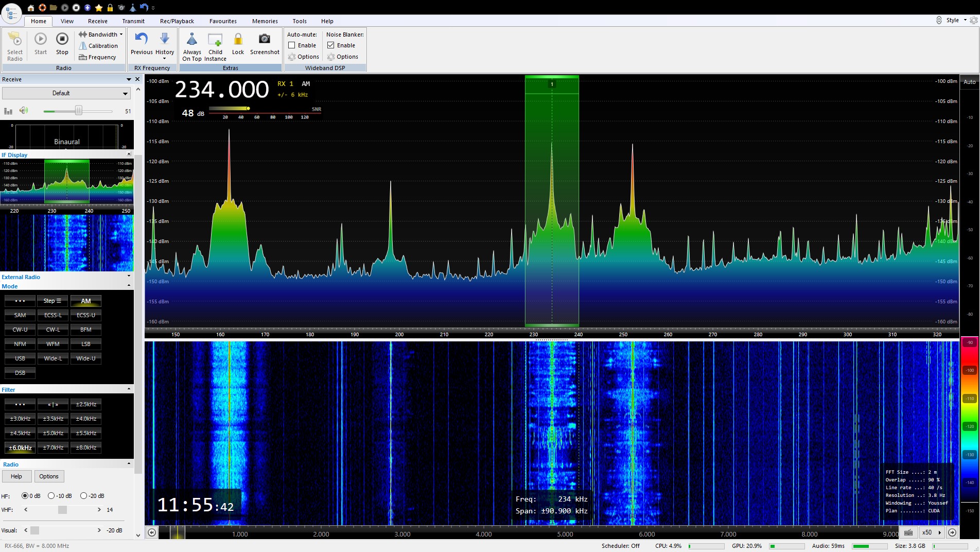Disable the Noise Blanker checkbox
This screenshot has height=552, width=980.
(x=331, y=45)
